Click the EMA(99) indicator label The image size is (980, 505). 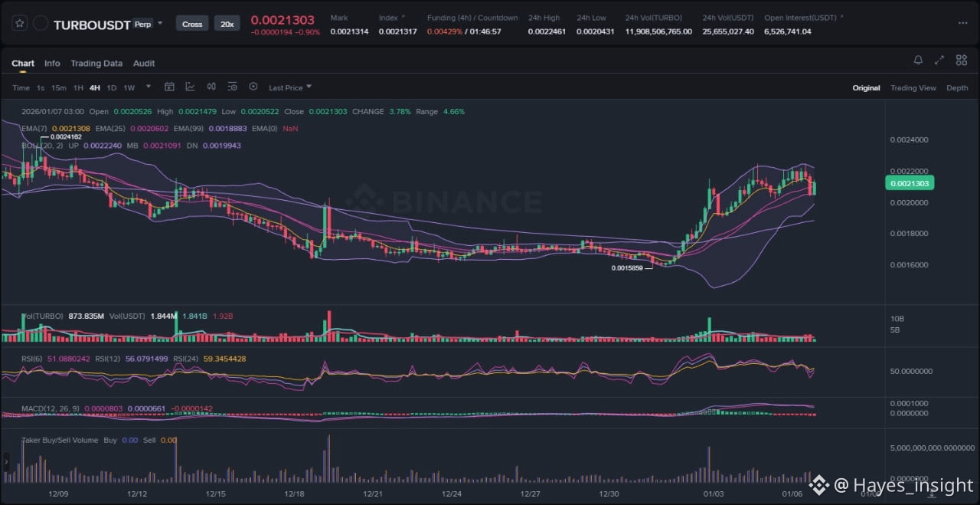point(188,129)
